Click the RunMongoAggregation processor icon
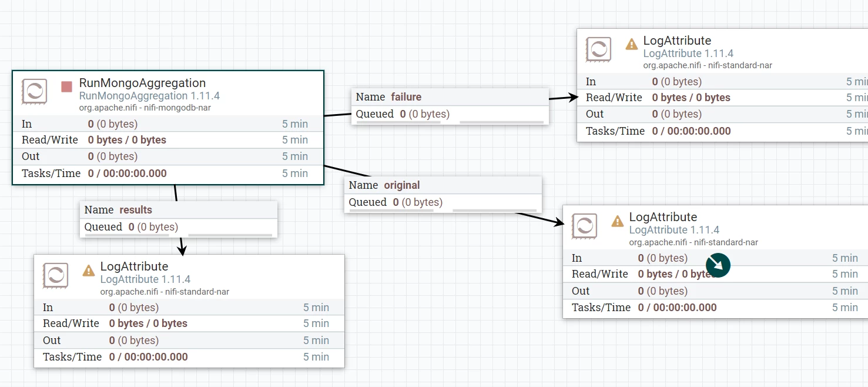The height and width of the screenshot is (387, 868). click(x=35, y=92)
